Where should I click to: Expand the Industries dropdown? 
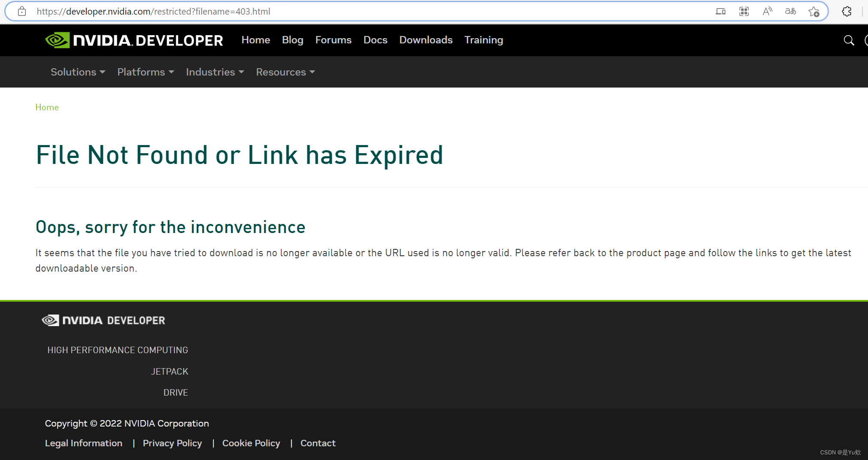[x=215, y=72]
